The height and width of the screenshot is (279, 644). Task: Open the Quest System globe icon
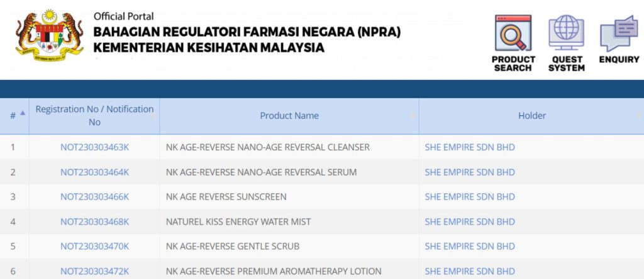(566, 35)
